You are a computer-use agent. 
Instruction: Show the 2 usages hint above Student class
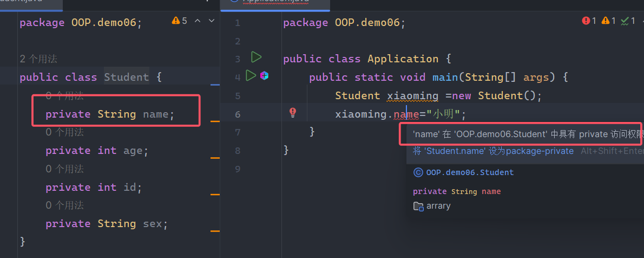pos(38,59)
